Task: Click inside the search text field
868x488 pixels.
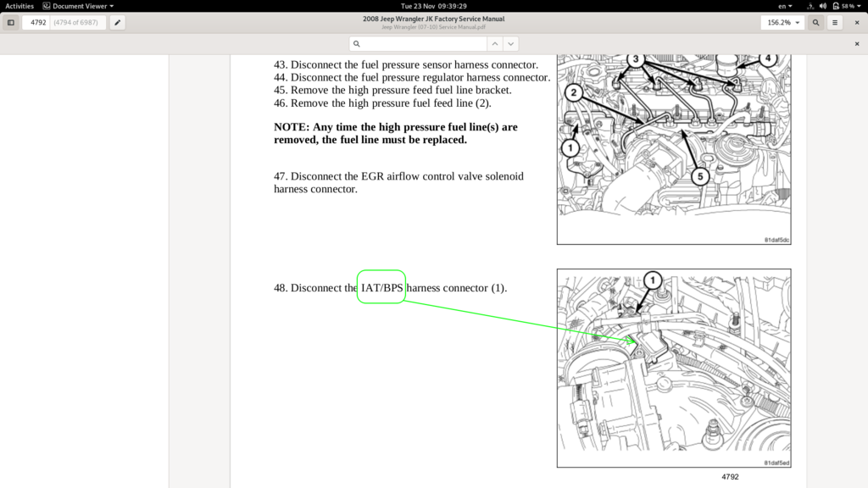Action: [424, 44]
